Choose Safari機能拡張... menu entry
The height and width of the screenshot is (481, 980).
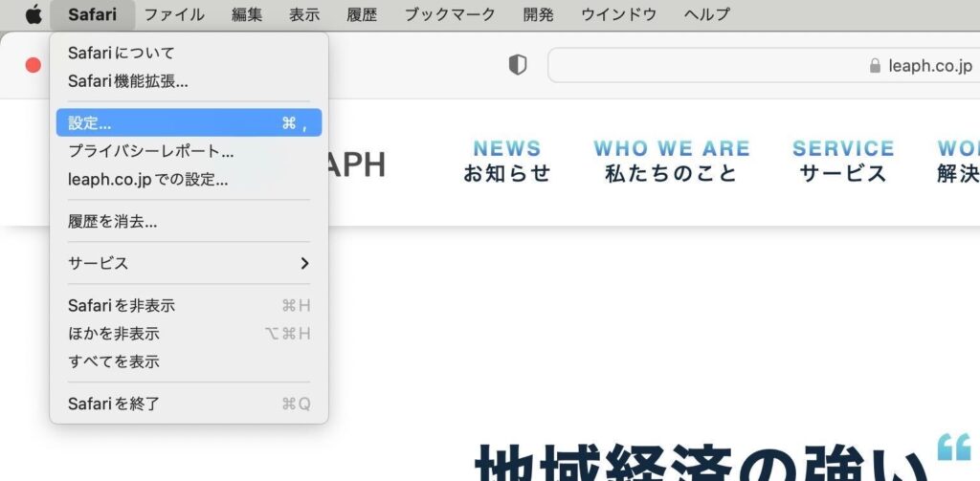click(x=189, y=81)
